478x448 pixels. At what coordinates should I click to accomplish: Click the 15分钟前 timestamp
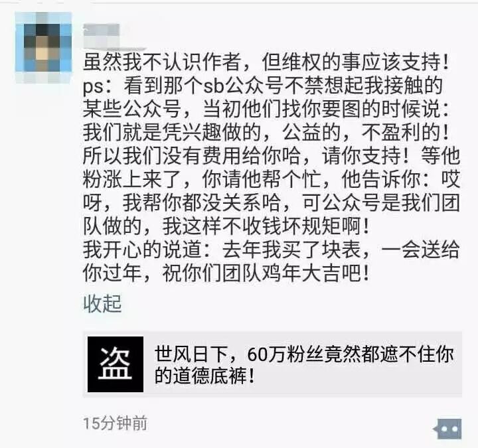(x=115, y=423)
